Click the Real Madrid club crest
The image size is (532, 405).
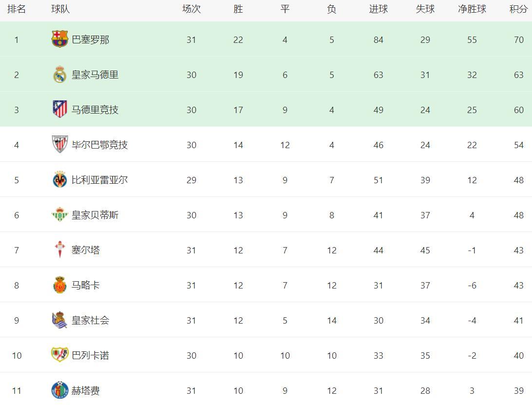click(x=59, y=75)
